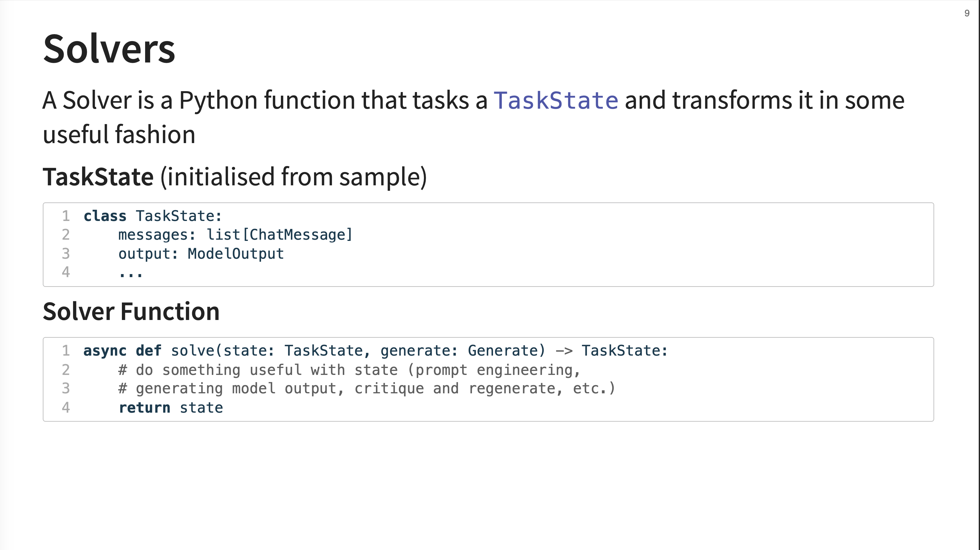
Task: Click the ellipsis line in TaskState code
Action: click(130, 273)
